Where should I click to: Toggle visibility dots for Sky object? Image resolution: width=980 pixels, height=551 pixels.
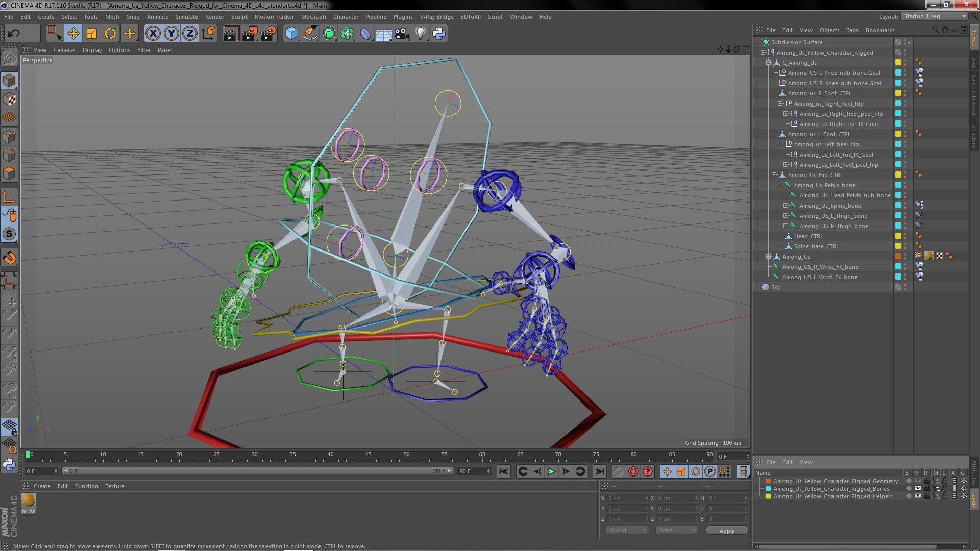point(905,287)
